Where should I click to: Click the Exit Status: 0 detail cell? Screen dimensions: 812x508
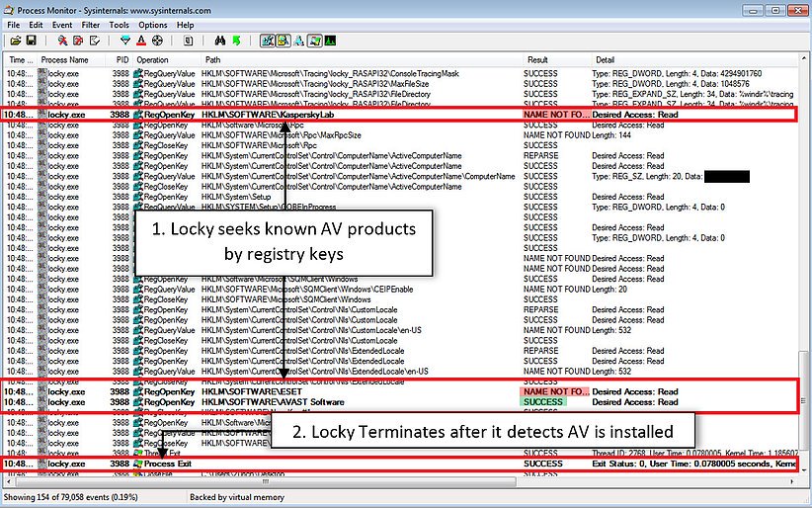tap(693, 464)
